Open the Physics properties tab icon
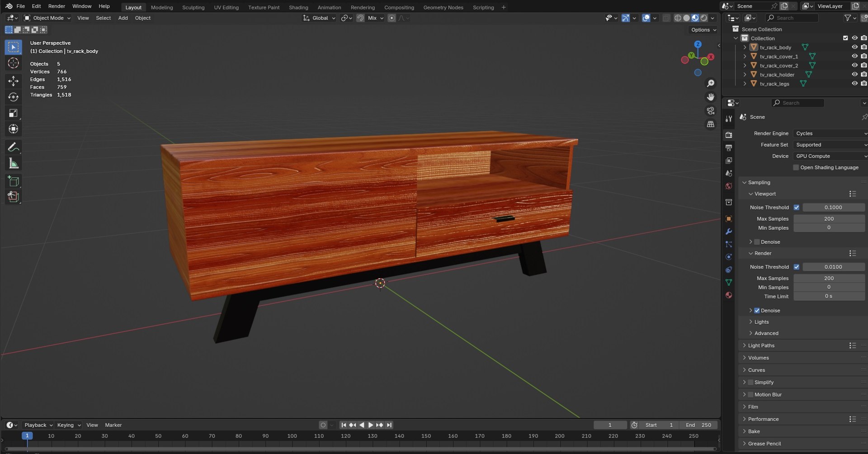Screen dimensions: 868x454 [729, 257]
